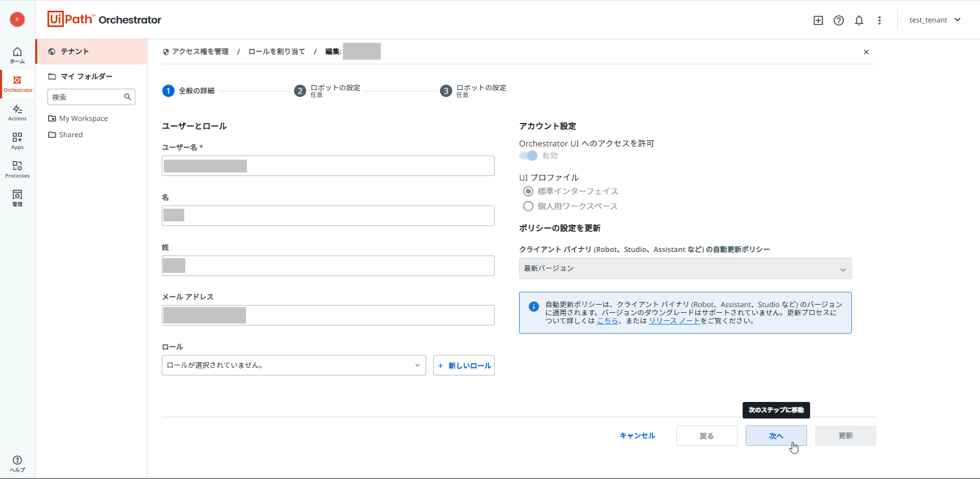Click the step 1 circle 全般の詳細
980x479 pixels.
168,91
